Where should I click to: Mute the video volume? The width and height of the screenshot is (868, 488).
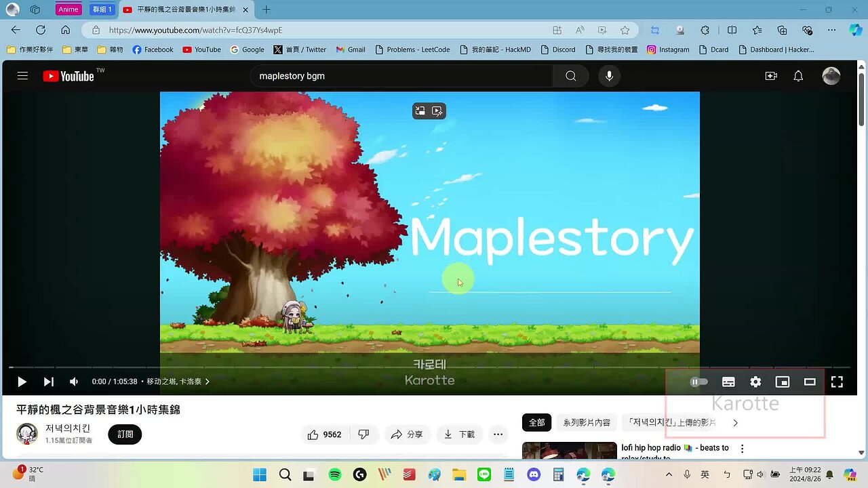point(74,382)
